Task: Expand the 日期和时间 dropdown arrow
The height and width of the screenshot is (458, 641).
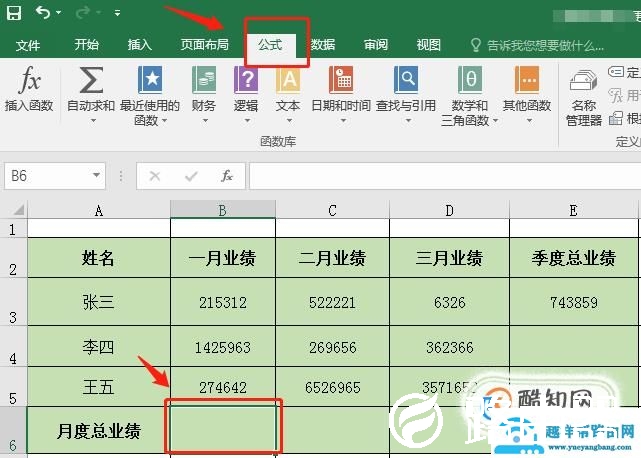Action: (343, 120)
